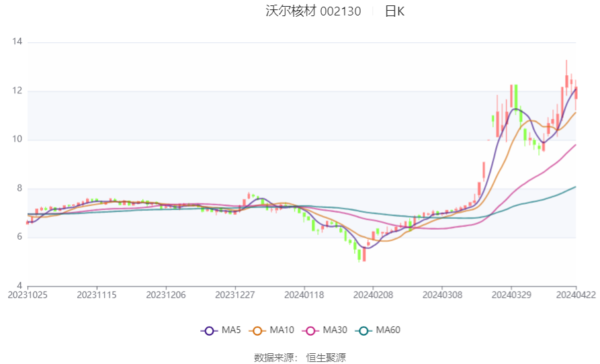Click the y-axis value 4

19,285
